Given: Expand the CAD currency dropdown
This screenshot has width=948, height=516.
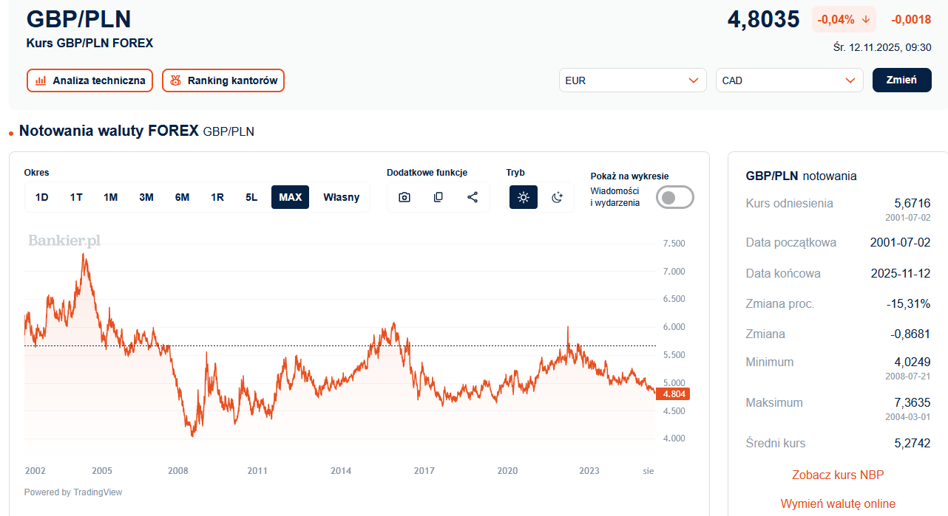Looking at the screenshot, I should (789, 81).
